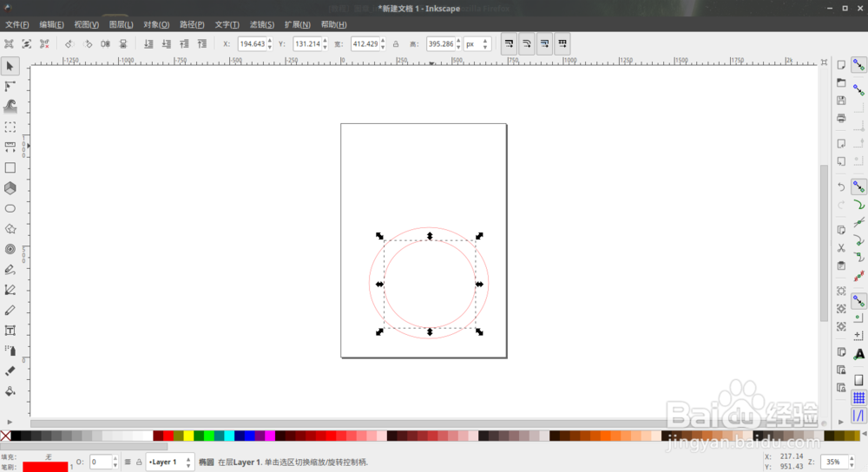Increase the opacity O spinner

[x=115, y=458]
